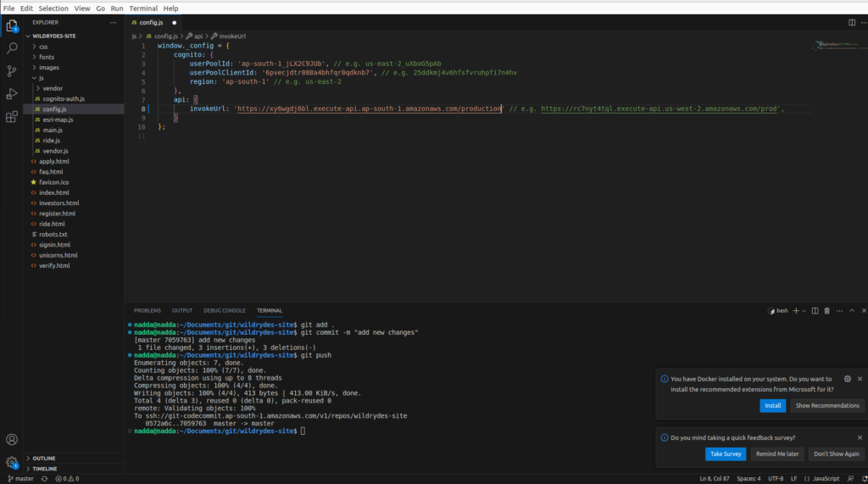Open editor more actions ellipsis
868x484 pixels.
(864, 23)
